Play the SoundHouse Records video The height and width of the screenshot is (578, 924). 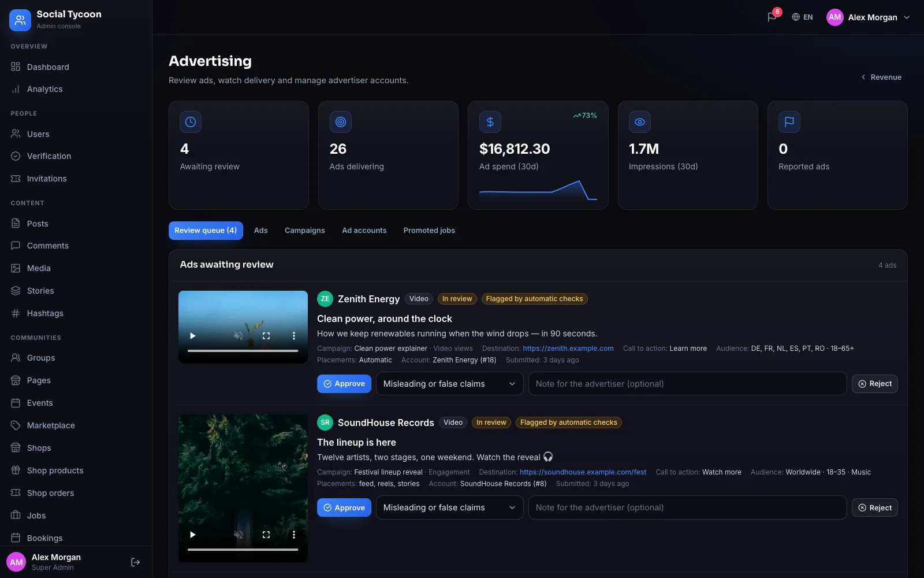click(x=193, y=535)
